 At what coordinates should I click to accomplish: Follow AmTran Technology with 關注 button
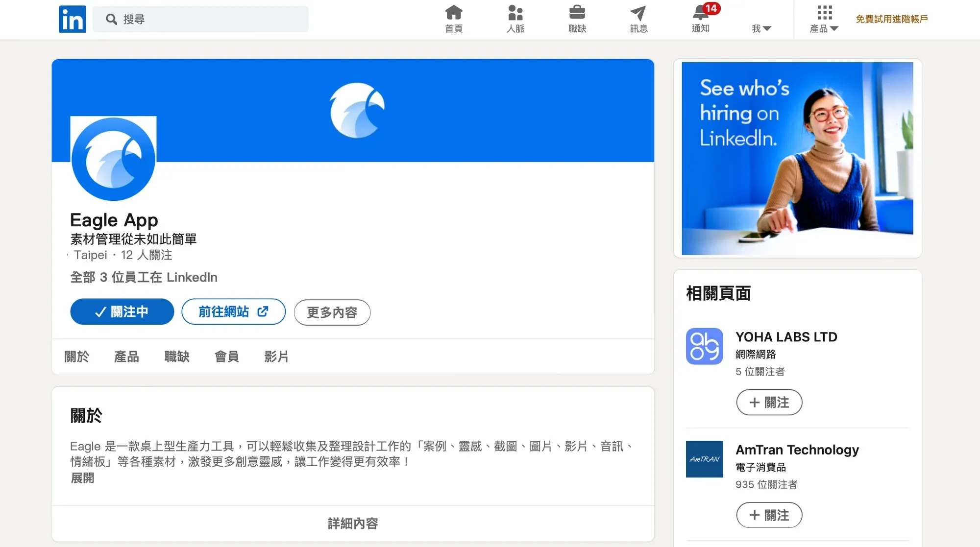[769, 515]
